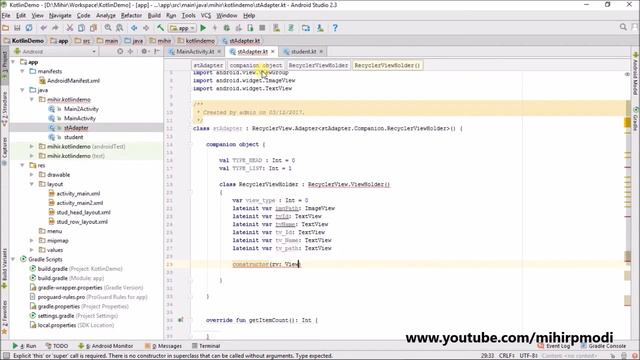640x360 pixels.
Task: Sync project with Gradle files icon
Action: [291, 28]
